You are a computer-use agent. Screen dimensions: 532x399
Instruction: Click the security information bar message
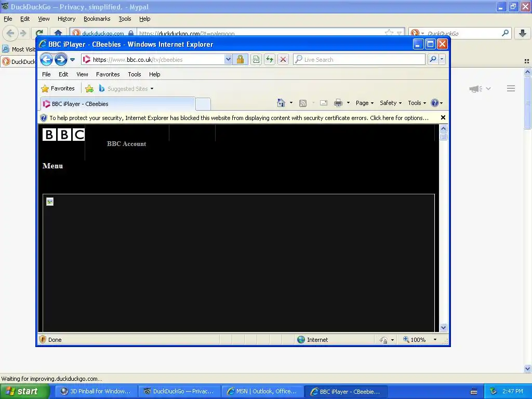239,118
